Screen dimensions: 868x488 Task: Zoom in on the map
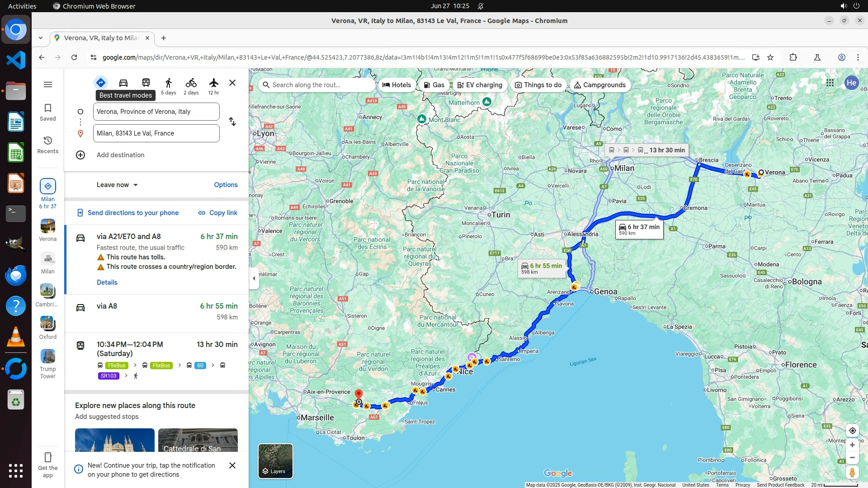(852, 445)
